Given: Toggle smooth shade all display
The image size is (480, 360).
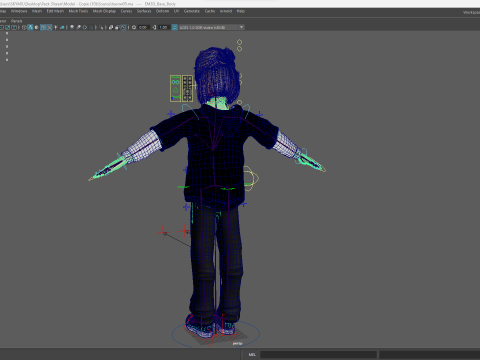Looking at the screenshot, I should click(x=30, y=27).
